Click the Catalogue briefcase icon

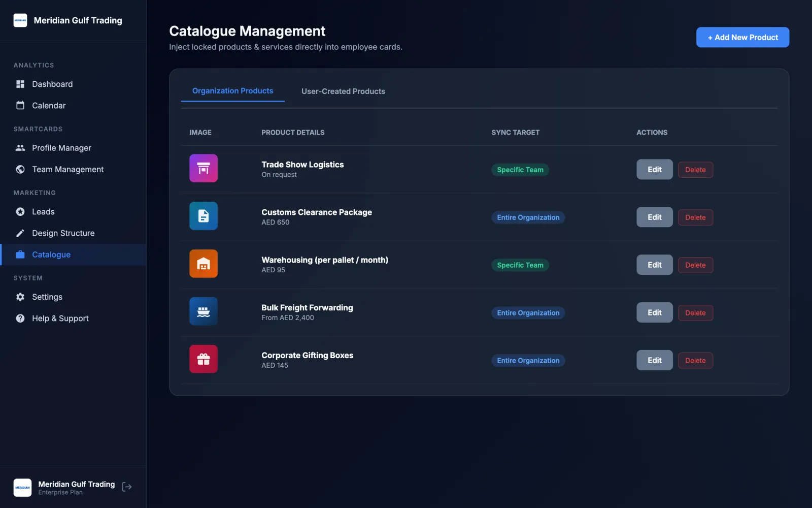(x=20, y=255)
